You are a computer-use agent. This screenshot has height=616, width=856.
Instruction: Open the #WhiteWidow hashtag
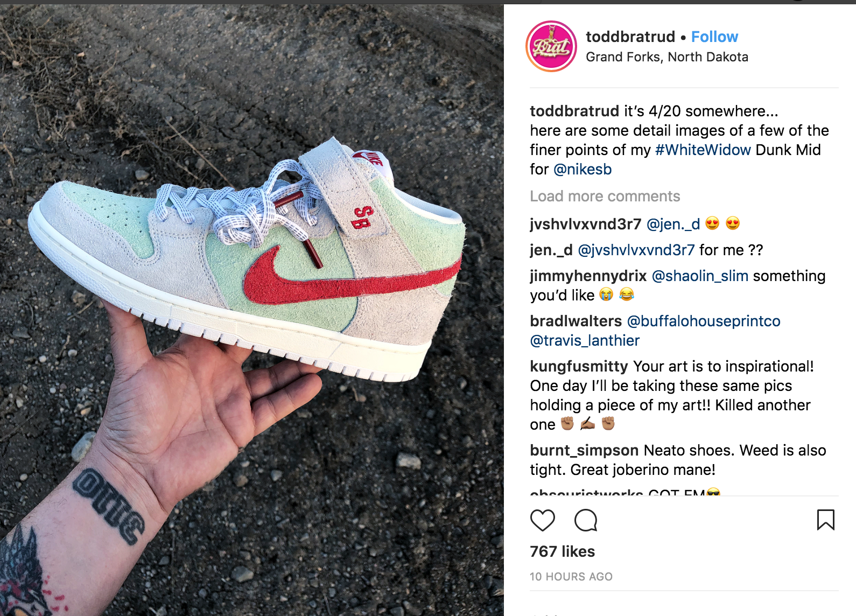click(x=703, y=150)
